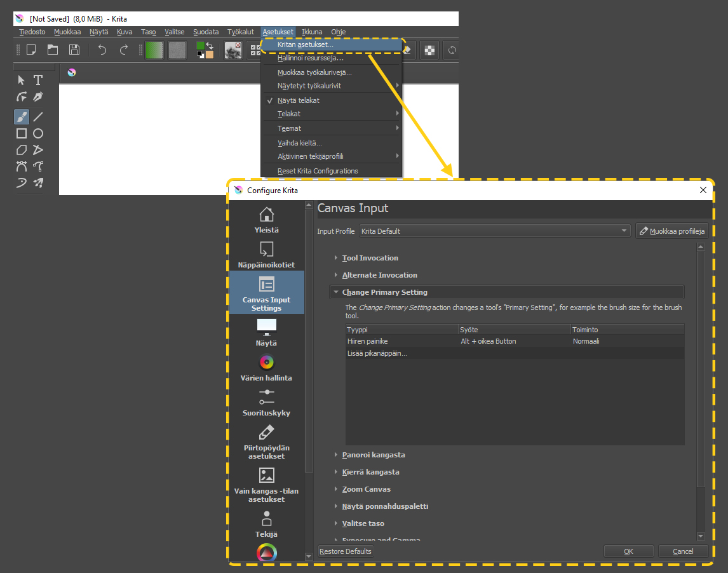Choose Reset Krita Configurations entry
This screenshot has width=728, height=573.
pyautogui.click(x=332, y=171)
